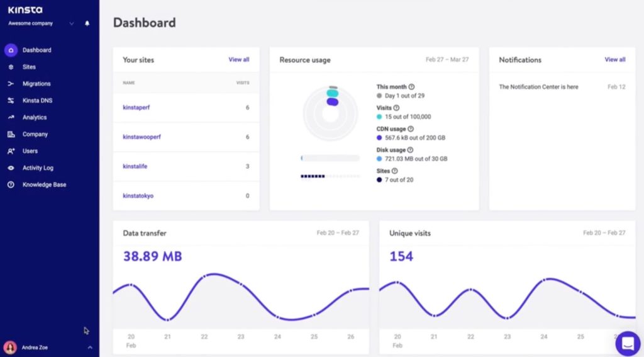Click the Company building icon
This screenshot has width=644, height=357.
coord(11,135)
